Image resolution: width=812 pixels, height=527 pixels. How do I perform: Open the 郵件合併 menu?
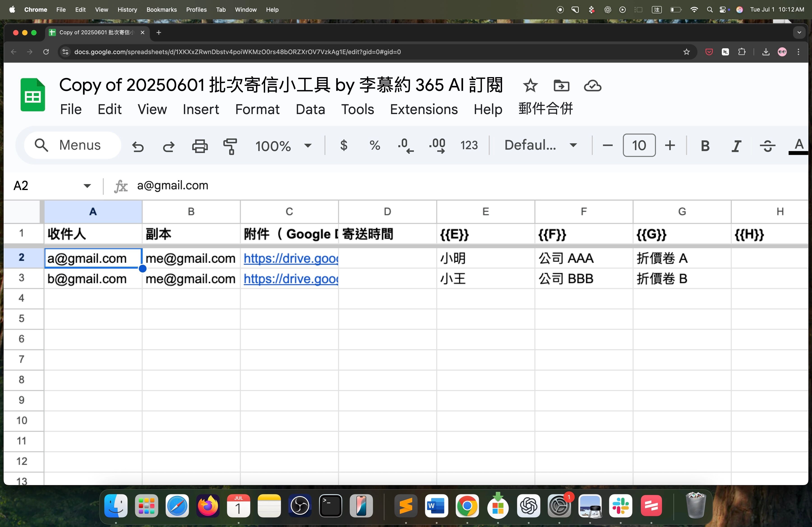pos(546,109)
